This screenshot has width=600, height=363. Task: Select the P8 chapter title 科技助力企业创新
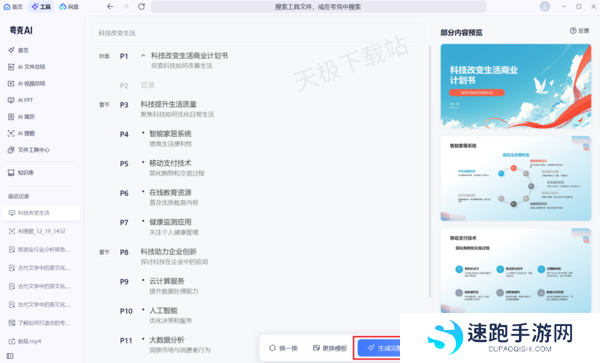[x=168, y=252]
